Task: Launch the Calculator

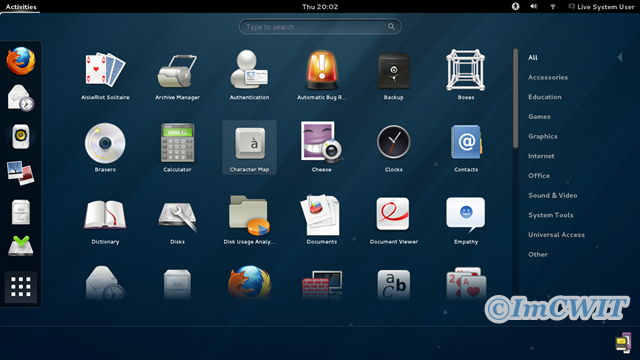Action: (177, 147)
